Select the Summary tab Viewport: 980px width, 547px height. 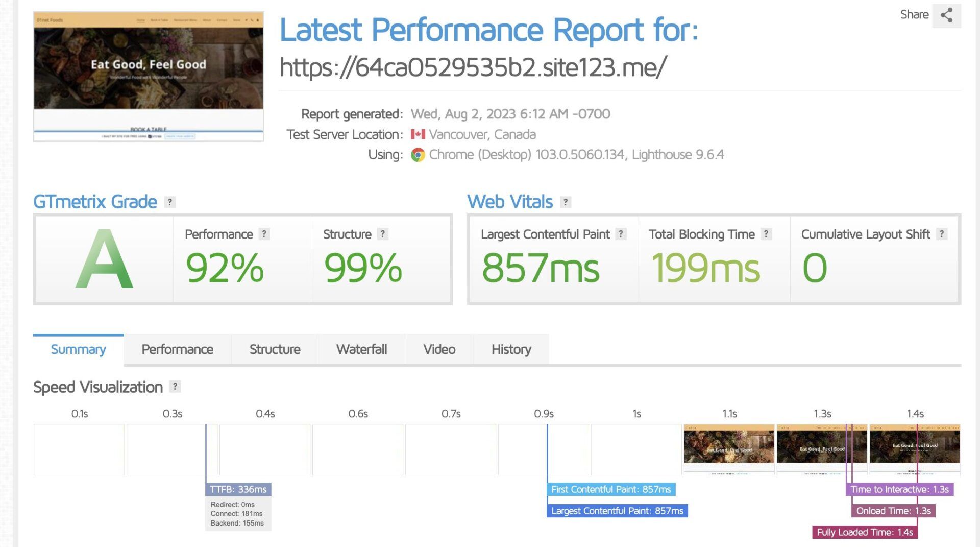pyautogui.click(x=78, y=349)
